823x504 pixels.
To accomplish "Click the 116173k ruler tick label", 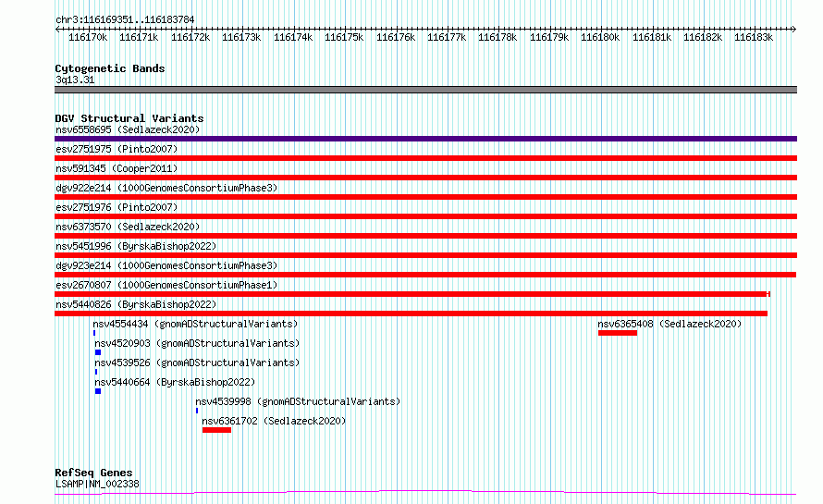I will [241, 37].
